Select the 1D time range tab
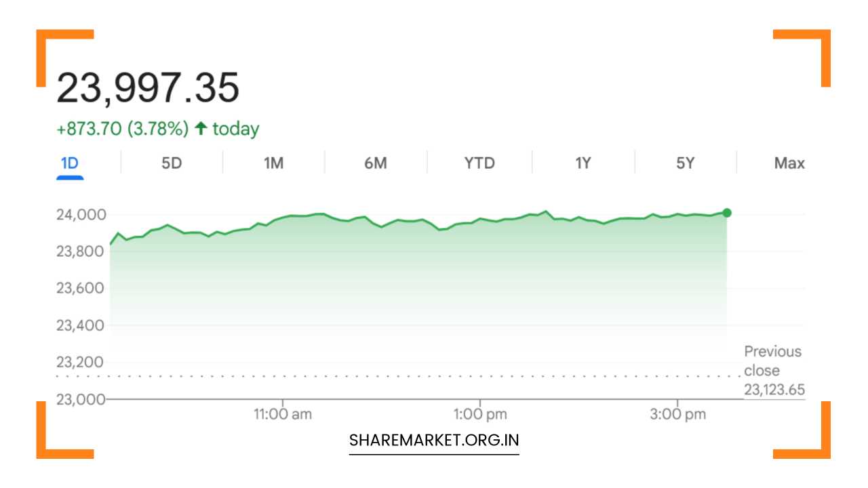This screenshot has width=868, height=488. (70, 163)
